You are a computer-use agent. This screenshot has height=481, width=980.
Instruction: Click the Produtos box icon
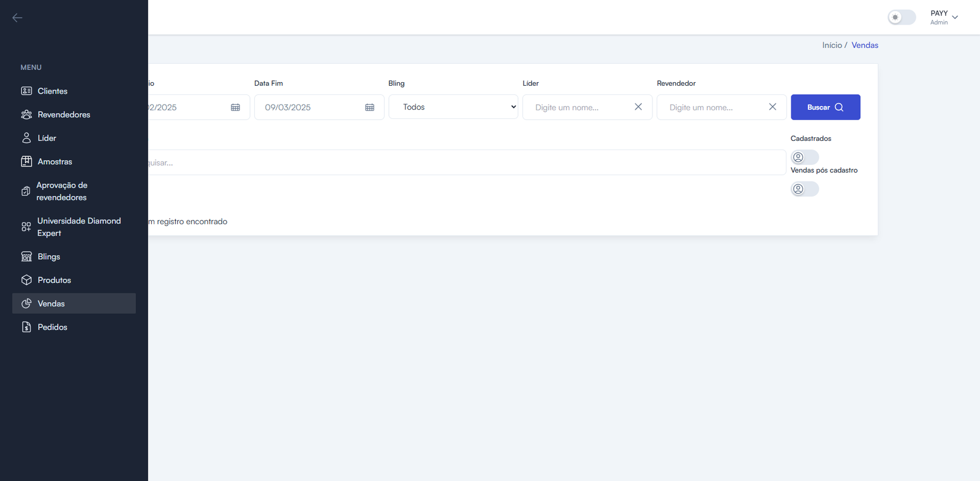click(26, 280)
